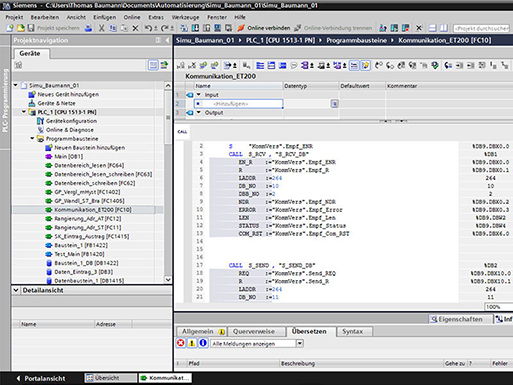
Task: Select Datenbereich_lesen [FC64] block
Action: coord(89,165)
